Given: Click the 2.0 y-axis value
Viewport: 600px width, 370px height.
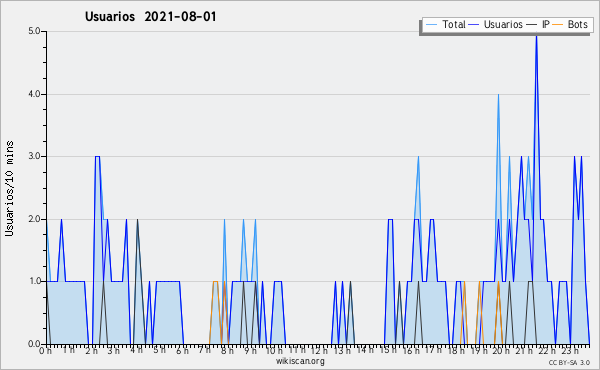Looking at the screenshot, I should [x=34, y=219].
